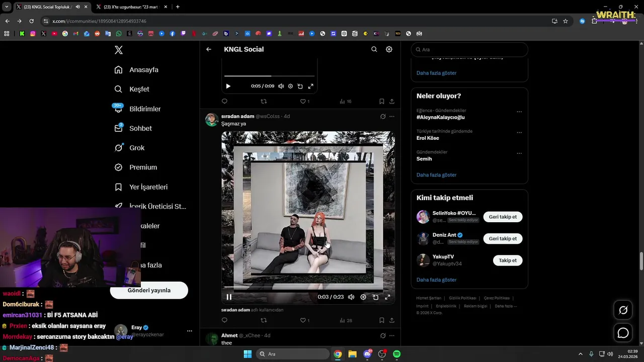The height and width of the screenshot is (362, 644).
Task: Open Premium in the sidebar
Action: [x=136, y=167]
